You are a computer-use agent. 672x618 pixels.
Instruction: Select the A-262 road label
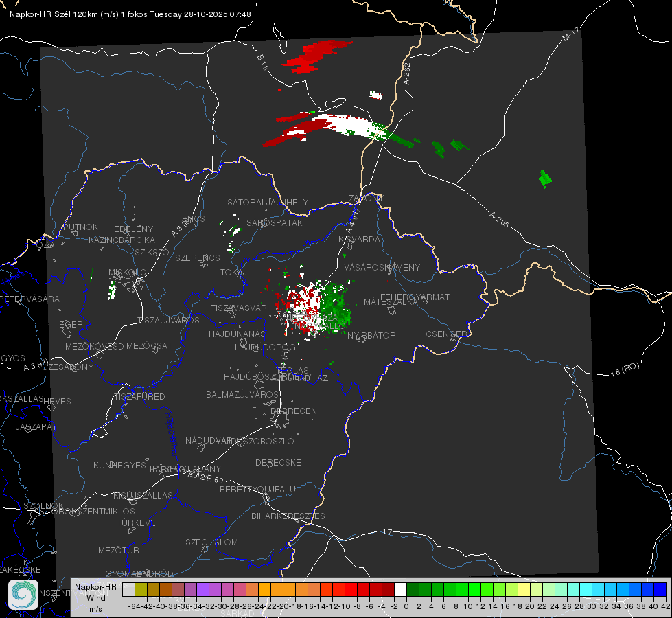point(407,73)
